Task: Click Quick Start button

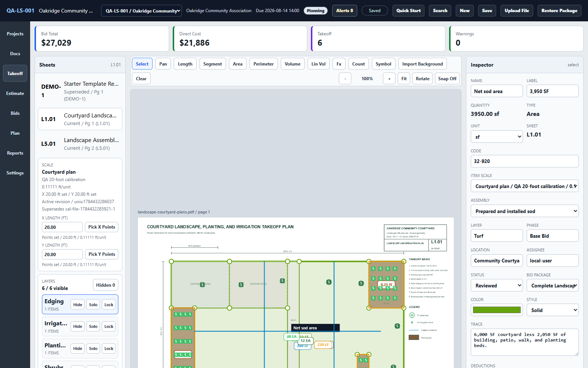Action: pos(409,11)
